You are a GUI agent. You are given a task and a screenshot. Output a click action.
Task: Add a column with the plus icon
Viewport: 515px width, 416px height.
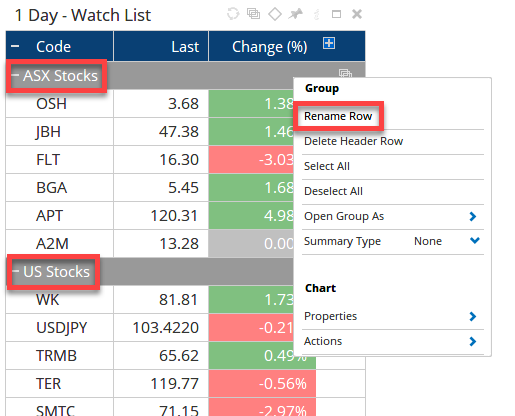click(x=329, y=43)
